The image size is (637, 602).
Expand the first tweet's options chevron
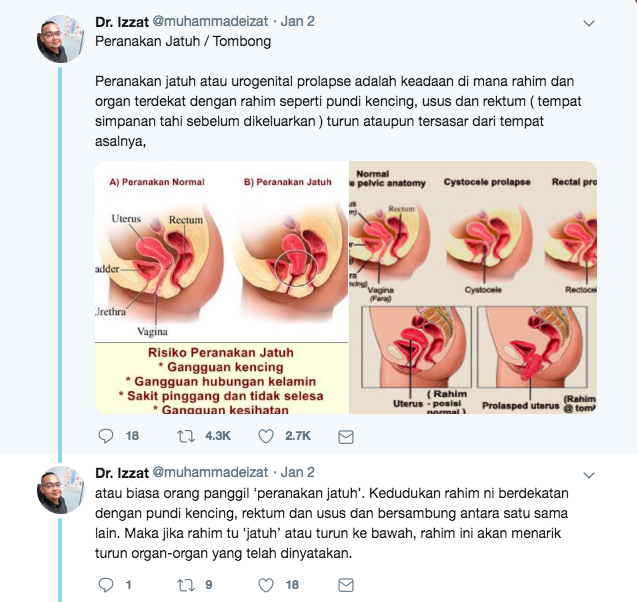(589, 23)
